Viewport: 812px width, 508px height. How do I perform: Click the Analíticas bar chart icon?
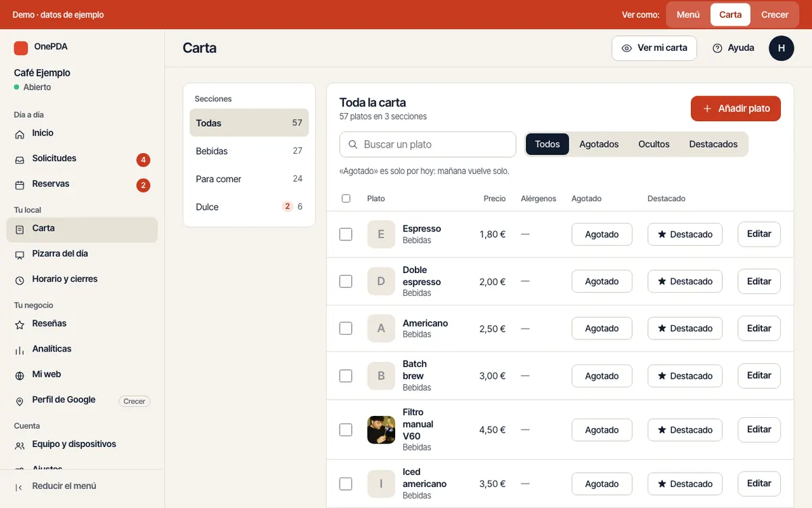tap(20, 350)
